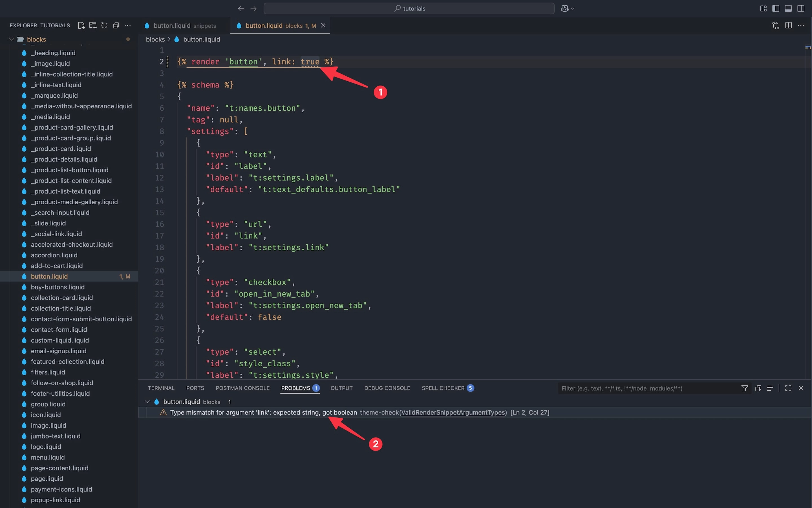Image resolution: width=812 pixels, height=508 pixels.
Task: Open the TERMINAL panel tab
Action: click(161, 388)
